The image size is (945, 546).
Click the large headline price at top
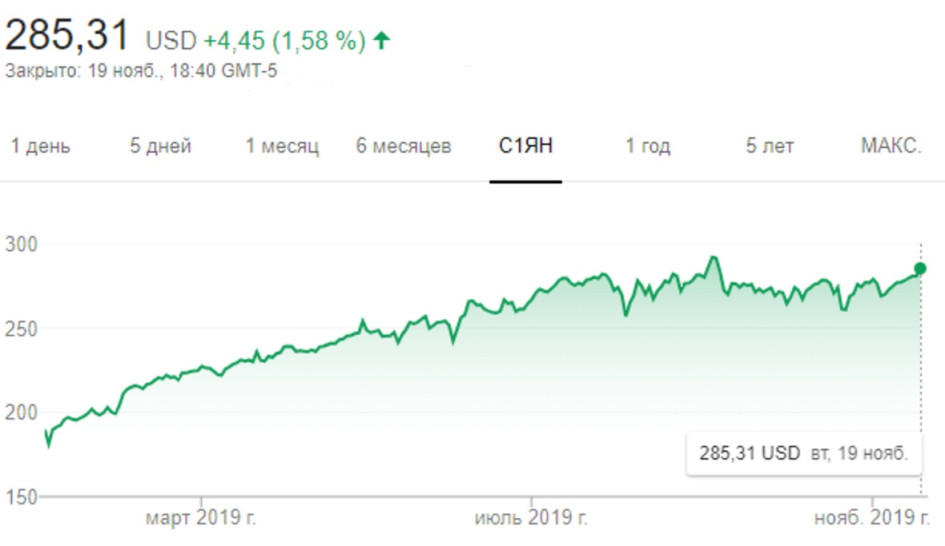point(68,37)
